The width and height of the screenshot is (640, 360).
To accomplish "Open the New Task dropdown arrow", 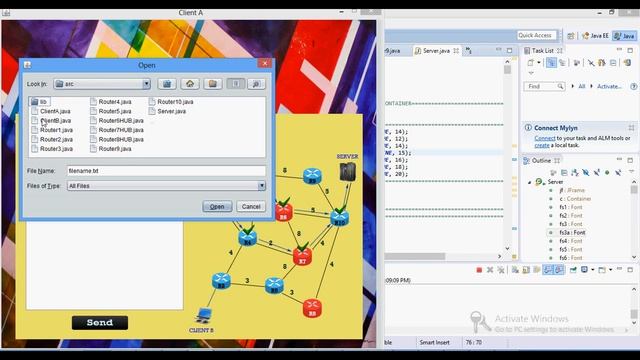I will [x=539, y=63].
